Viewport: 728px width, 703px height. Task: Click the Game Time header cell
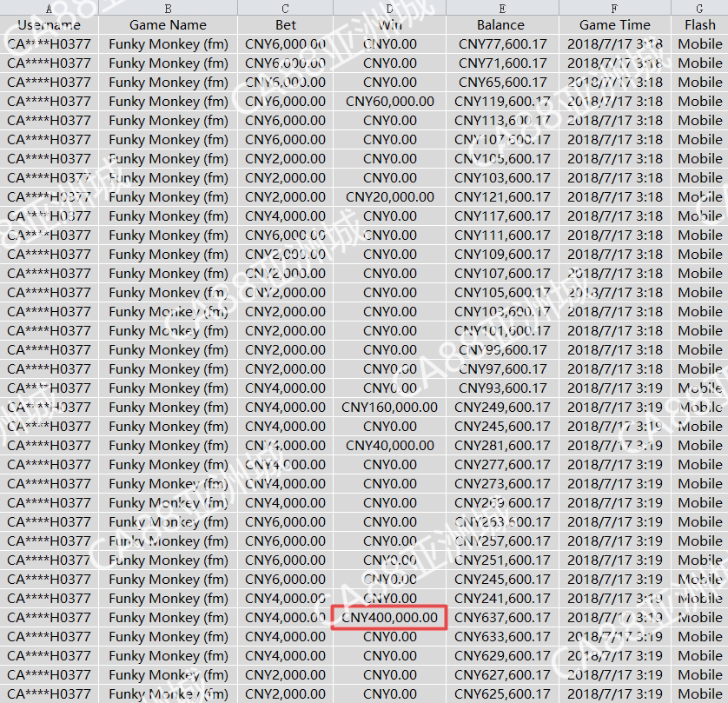(614, 24)
